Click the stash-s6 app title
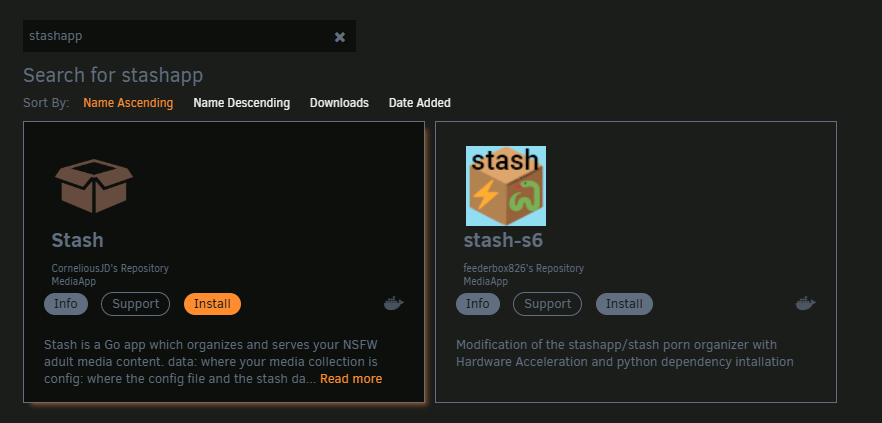This screenshot has height=423, width=882. point(503,240)
